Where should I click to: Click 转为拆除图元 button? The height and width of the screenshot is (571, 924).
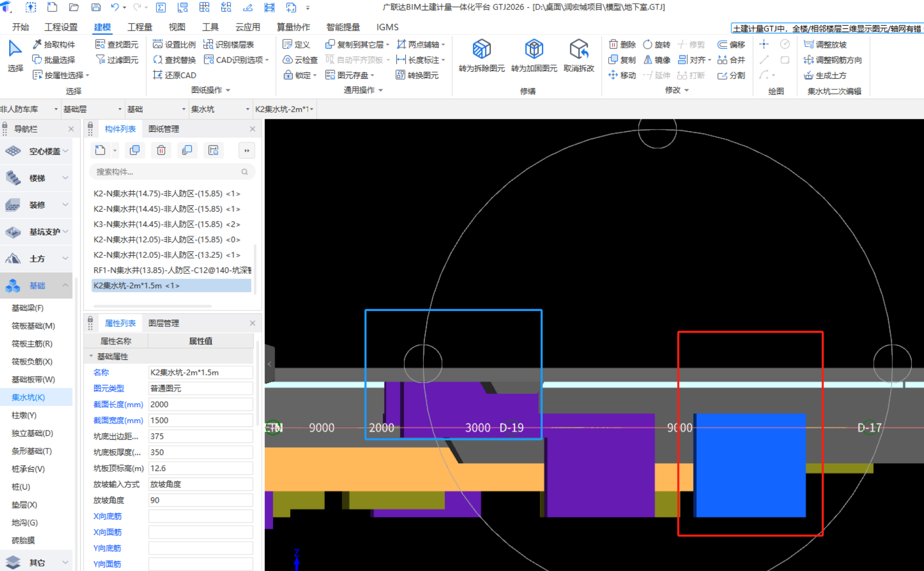click(x=482, y=56)
